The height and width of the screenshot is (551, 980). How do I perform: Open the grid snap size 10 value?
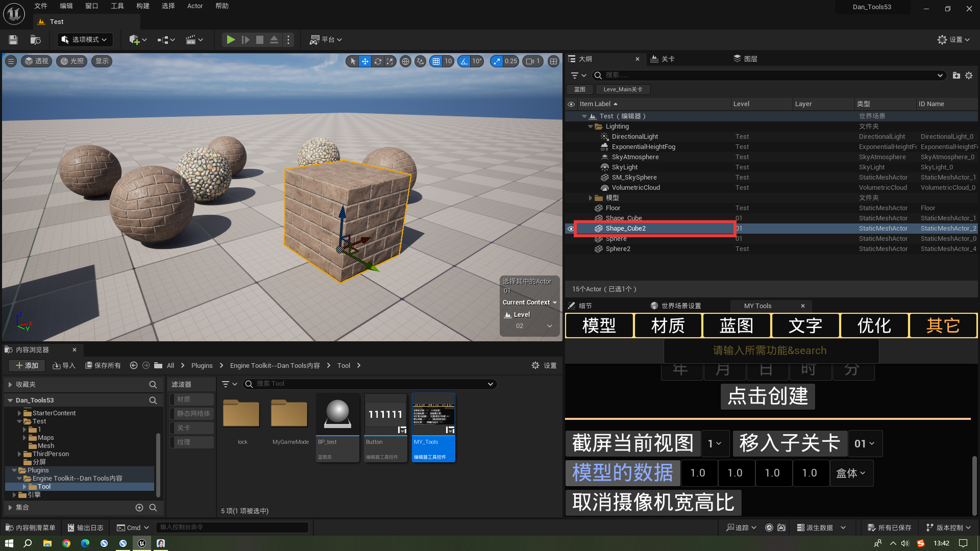point(448,61)
